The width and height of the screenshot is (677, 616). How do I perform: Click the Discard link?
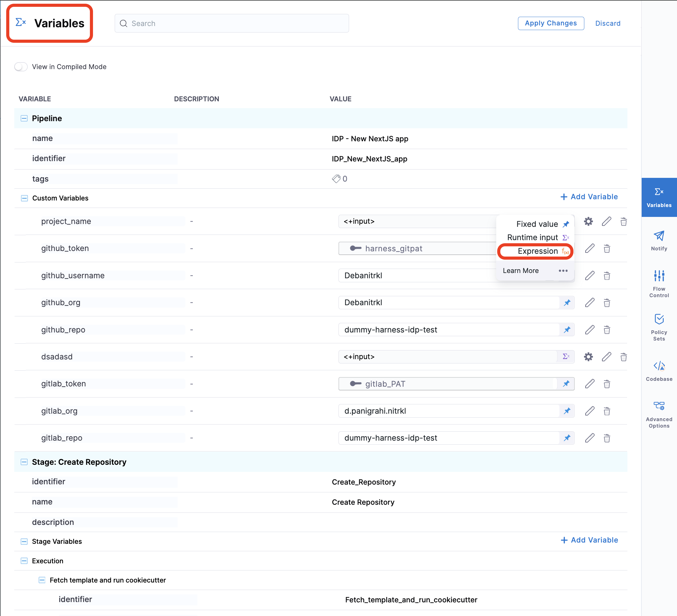[607, 23]
